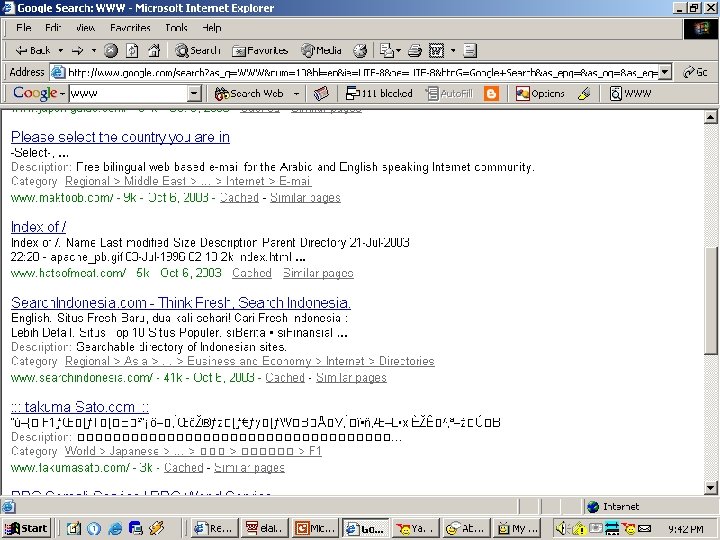720x540 pixels.
Task: Click the Go button beside address bar
Action: pos(695,72)
